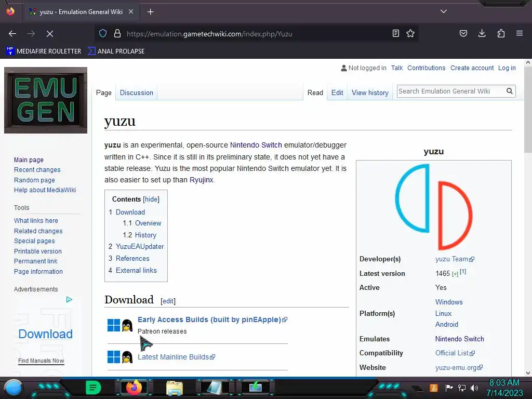
Task: Open View history tab
Action: [370, 92]
